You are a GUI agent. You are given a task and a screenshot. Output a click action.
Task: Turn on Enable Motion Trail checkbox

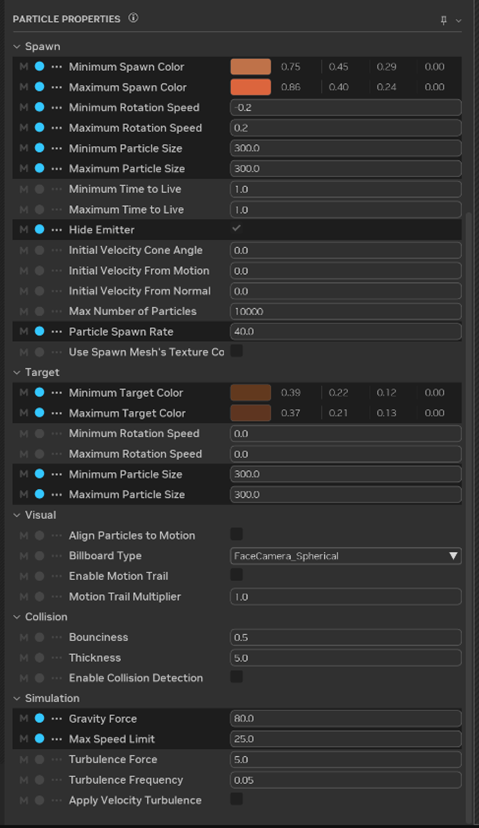pyautogui.click(x=237, y=575)
